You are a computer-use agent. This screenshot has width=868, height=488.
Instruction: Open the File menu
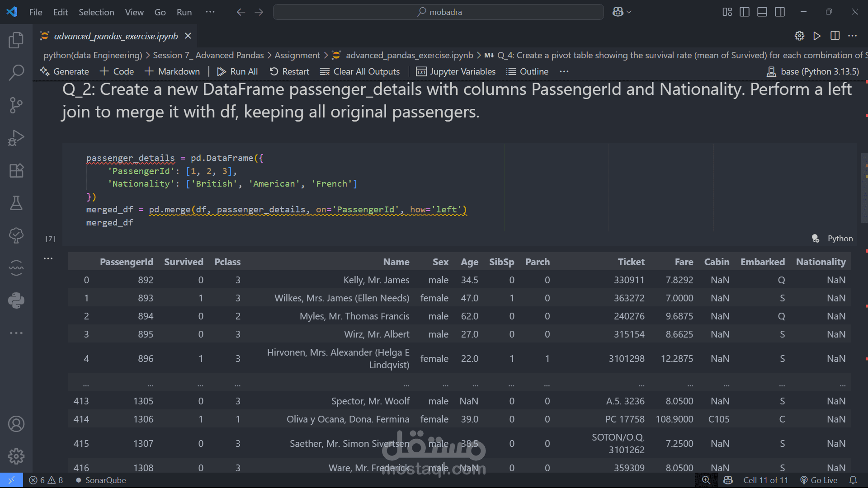[36, 12]
